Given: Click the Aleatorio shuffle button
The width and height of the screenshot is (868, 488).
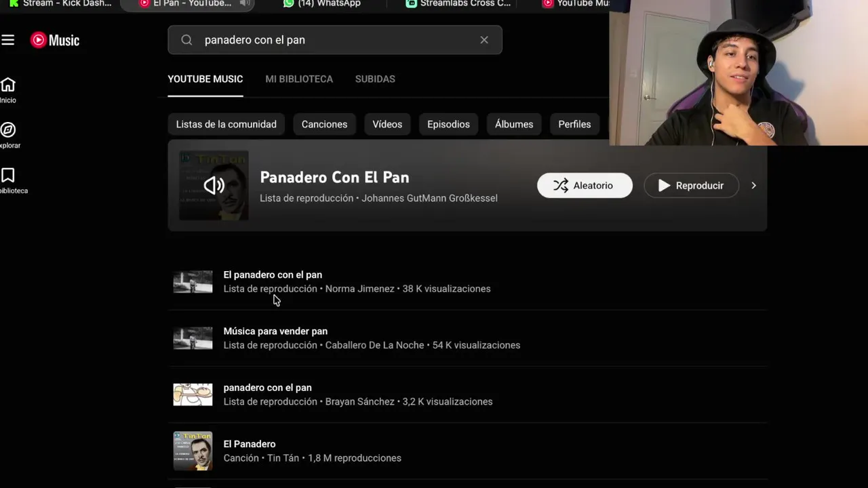Looking at the screenshot, I should pos(585,186).
